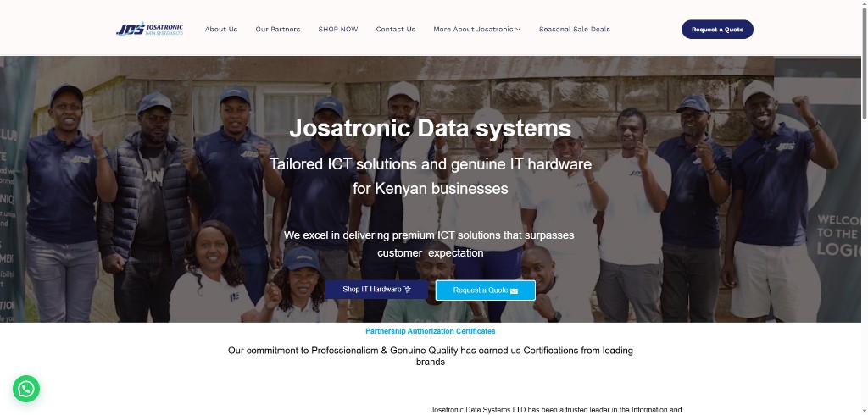The image size is (868, 415).
Task: Expand the More About Josatronic dropdown
Action: pyautogui.click(x=476, y=30)
